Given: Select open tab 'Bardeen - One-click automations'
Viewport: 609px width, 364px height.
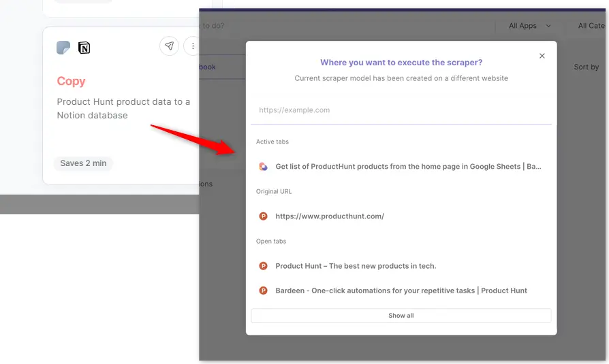Looking at the screenshot, I should coord(401,291).
